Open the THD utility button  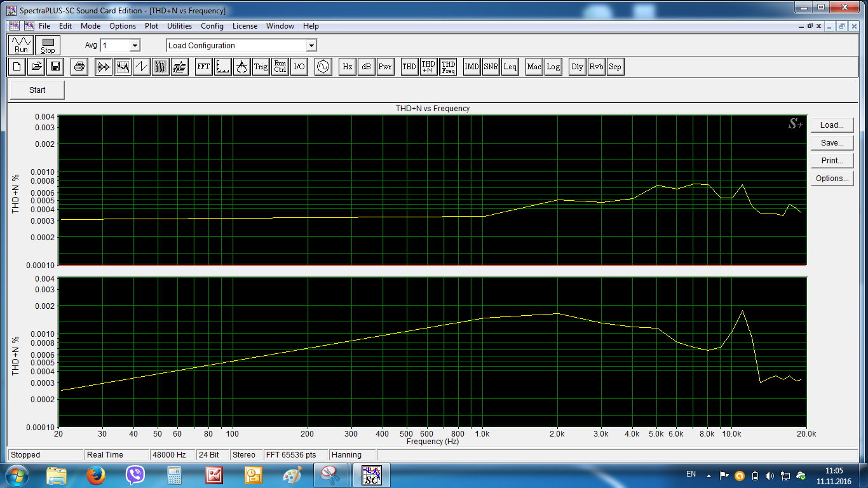click(409, 67)
